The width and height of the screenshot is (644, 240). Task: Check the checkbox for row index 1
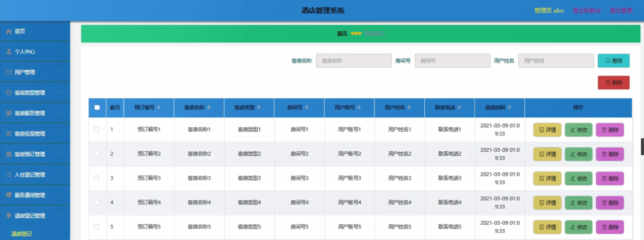97,130
